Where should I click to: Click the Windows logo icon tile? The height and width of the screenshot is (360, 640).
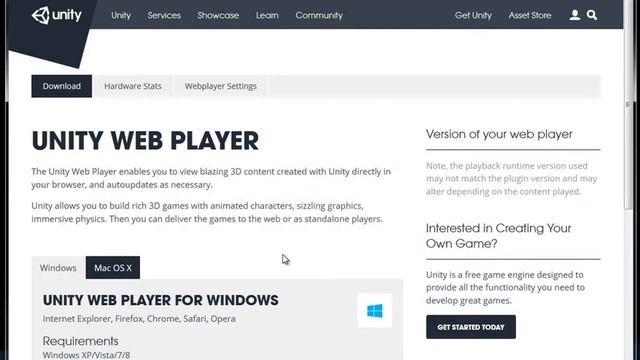374,311
